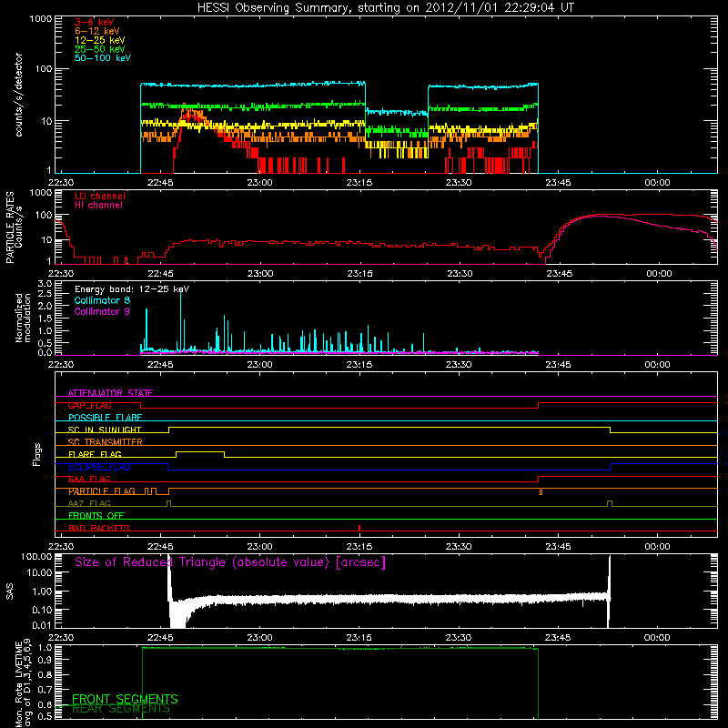This screenshot has width=728, height=728.
Task: Click the 00:00 tick under particle rates plot
Action: [659, 274]
